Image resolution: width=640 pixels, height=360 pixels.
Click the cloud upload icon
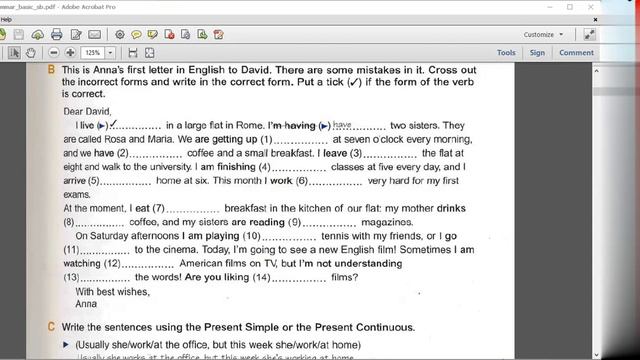click(38, 35)
